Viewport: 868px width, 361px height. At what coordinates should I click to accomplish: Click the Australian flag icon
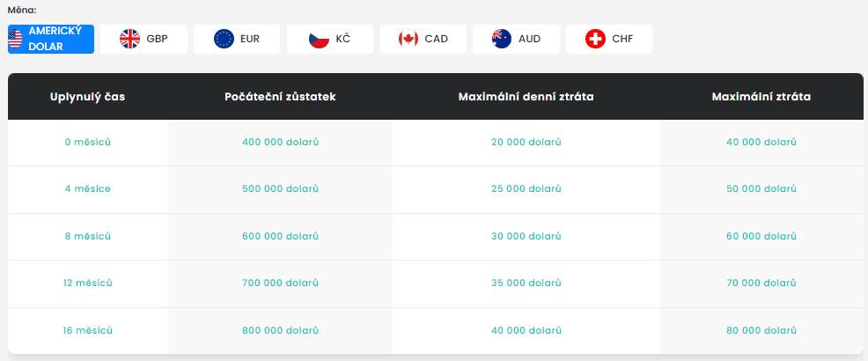pyautogui.click(x=502, y=39)
